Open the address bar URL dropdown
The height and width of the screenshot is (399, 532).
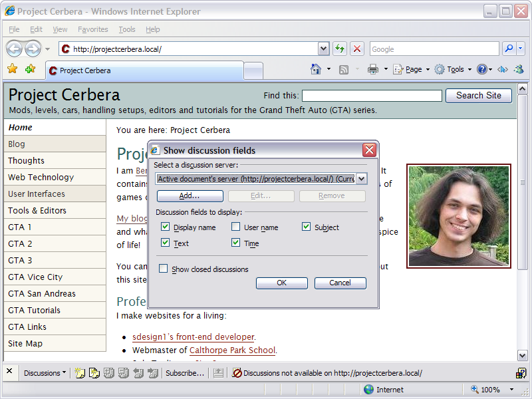(323, 49)
